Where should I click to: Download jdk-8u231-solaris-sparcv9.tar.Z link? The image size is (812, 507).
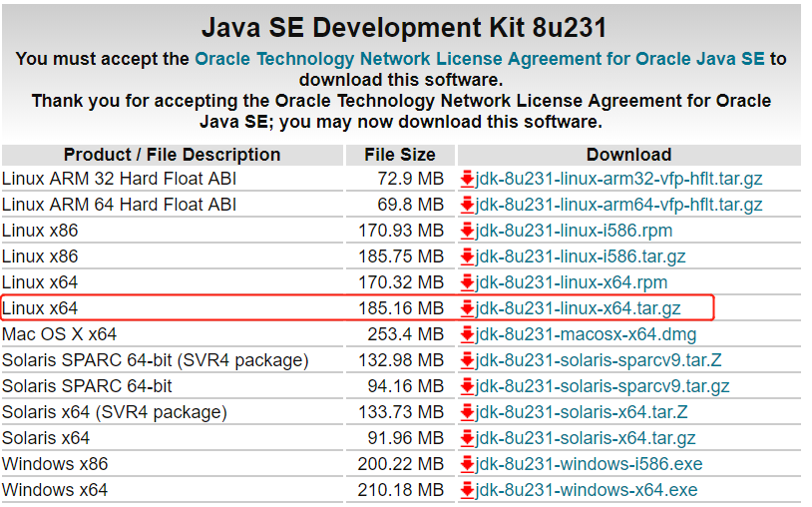[x=599, y=360]
